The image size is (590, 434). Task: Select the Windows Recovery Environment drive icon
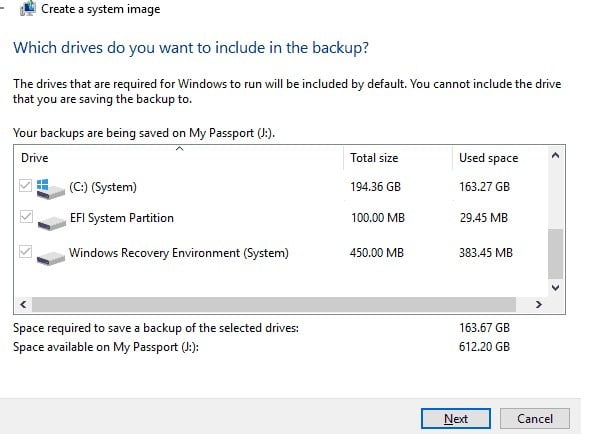pyautogui.click(x=51, y=257)
